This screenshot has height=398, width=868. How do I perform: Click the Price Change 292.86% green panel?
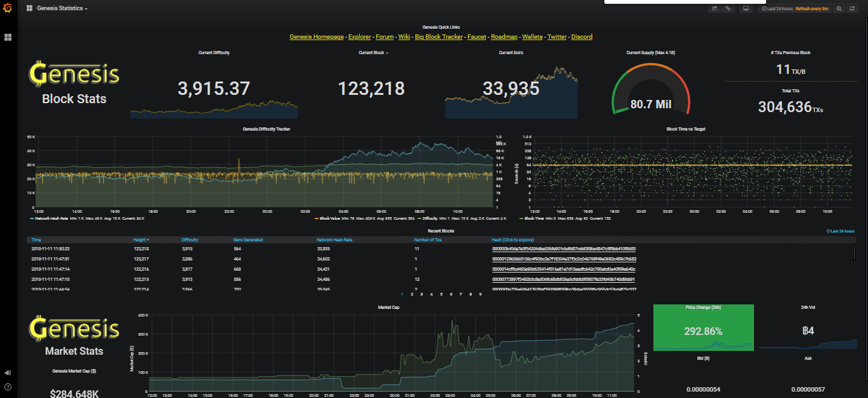click(x=703, y=327)
